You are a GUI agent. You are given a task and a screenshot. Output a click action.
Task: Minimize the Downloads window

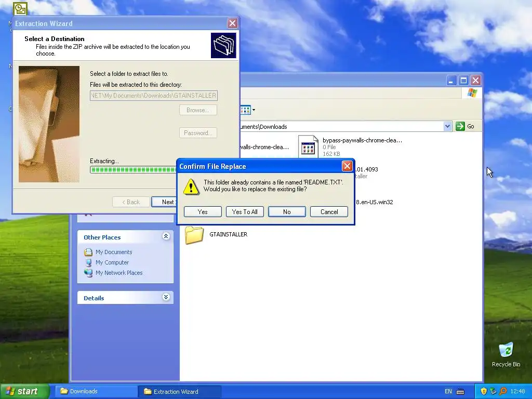(x=451, y=81)
